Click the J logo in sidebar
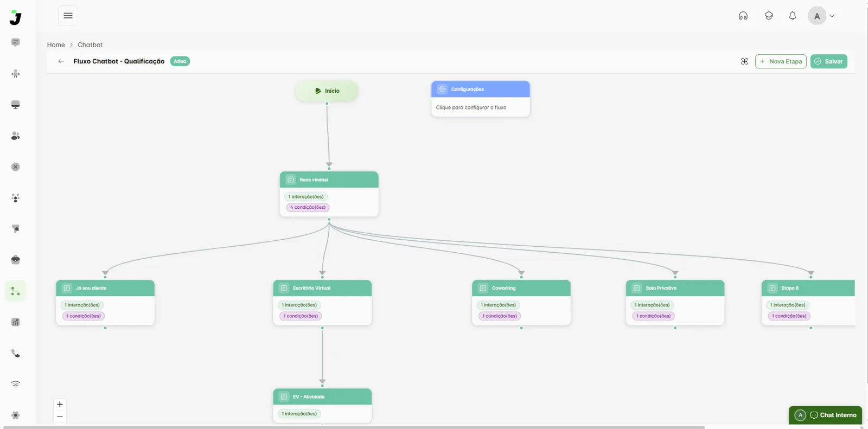This screenshot has height=429, width=868. click(16, 18)
